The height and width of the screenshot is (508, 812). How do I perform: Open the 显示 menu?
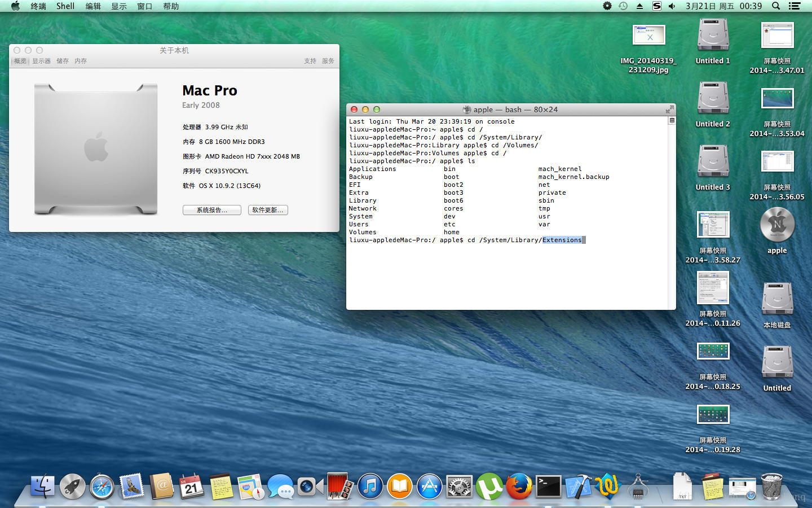119,6
